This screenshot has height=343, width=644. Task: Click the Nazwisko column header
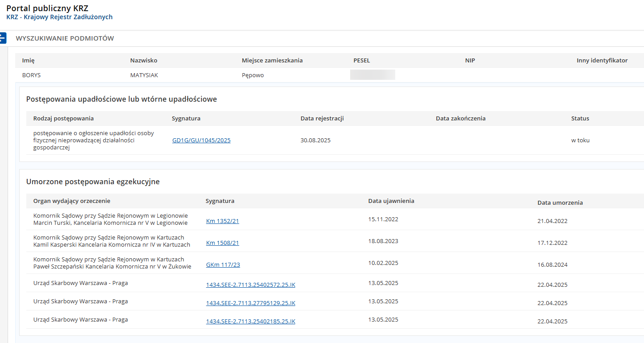point(143,60)
